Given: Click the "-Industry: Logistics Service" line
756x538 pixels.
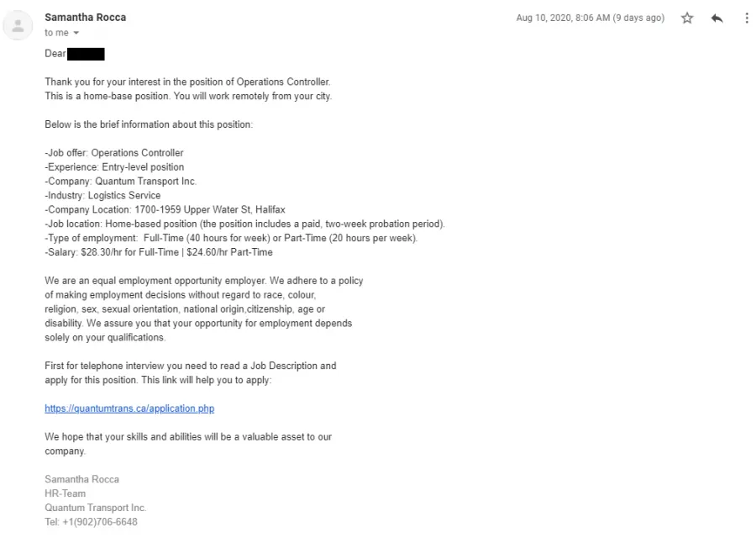Looking at the screenshot, I should [102, 195].
